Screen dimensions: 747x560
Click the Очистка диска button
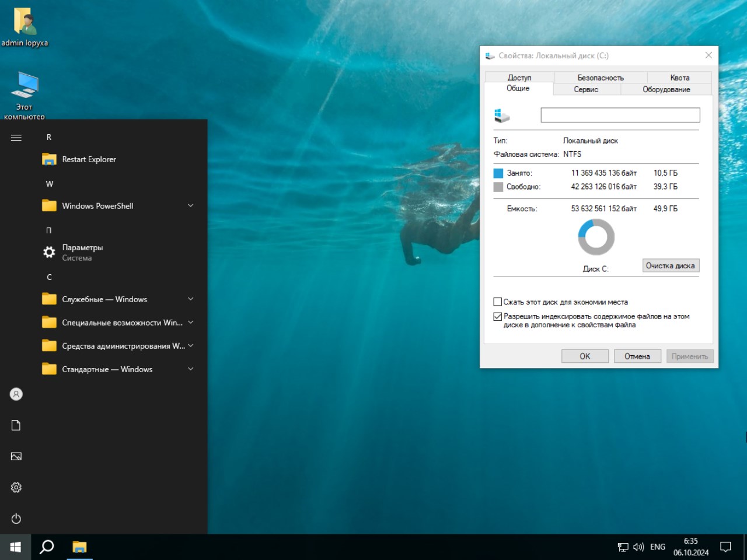[670, 265]
